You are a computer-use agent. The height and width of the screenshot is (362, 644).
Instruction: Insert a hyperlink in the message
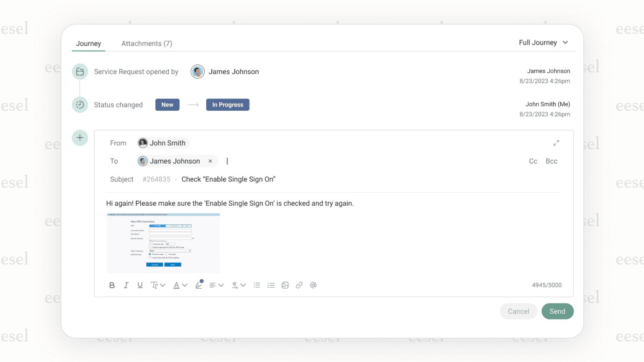point(299,285)
